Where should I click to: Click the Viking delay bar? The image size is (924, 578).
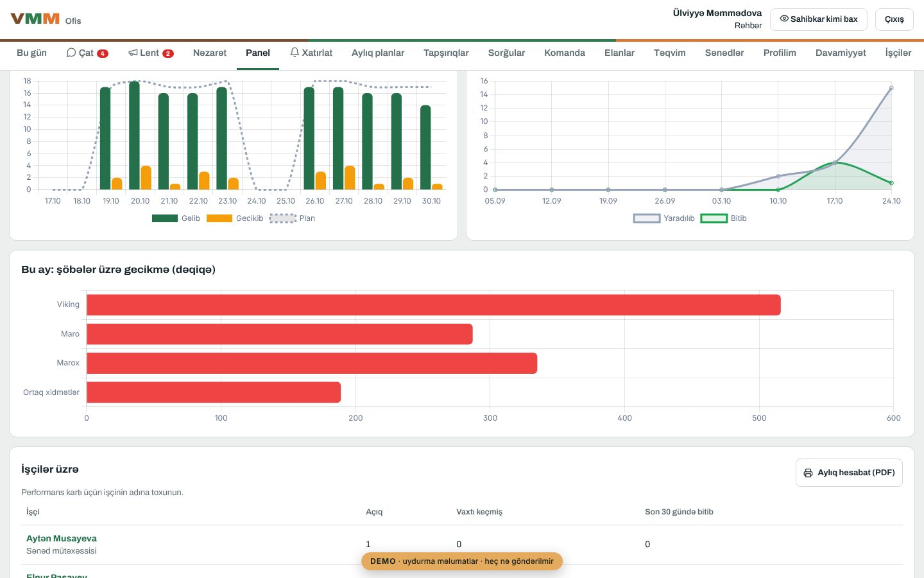click(434, 305)
